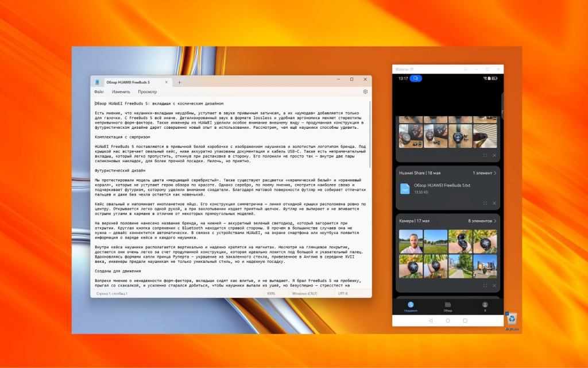Open the Изменить menu in Notepad
Viewport: 588px width, 368px height.
click(x=121, y=91)
